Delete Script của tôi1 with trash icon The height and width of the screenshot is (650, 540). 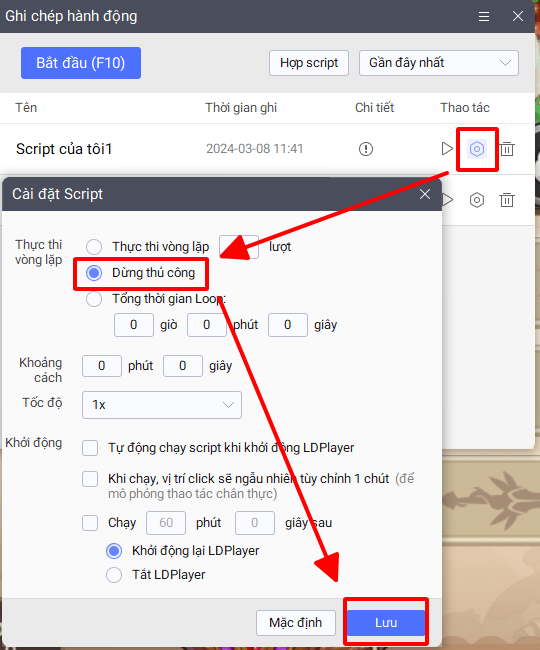tap(507, 149)
